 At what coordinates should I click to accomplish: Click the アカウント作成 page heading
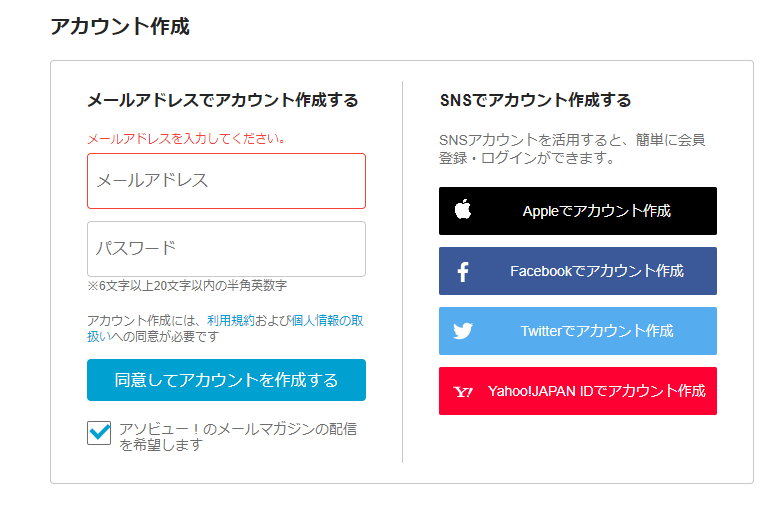pyautogui.click(x=120, y=26)
